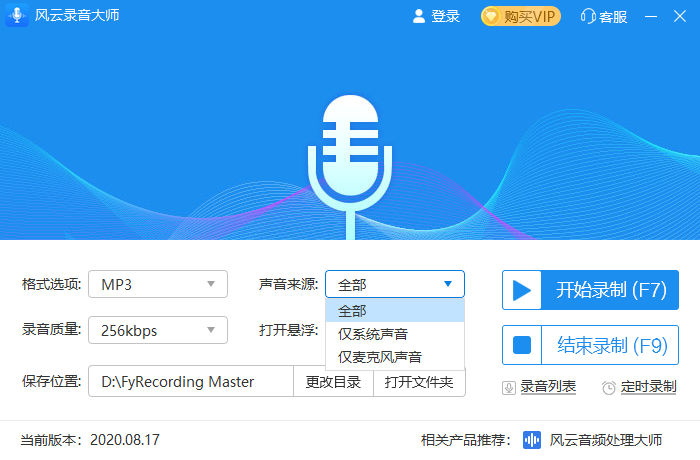The width and height of the screenshot is (700, 460).
Task: Minimize the recorder window
Action: [651, 17]
